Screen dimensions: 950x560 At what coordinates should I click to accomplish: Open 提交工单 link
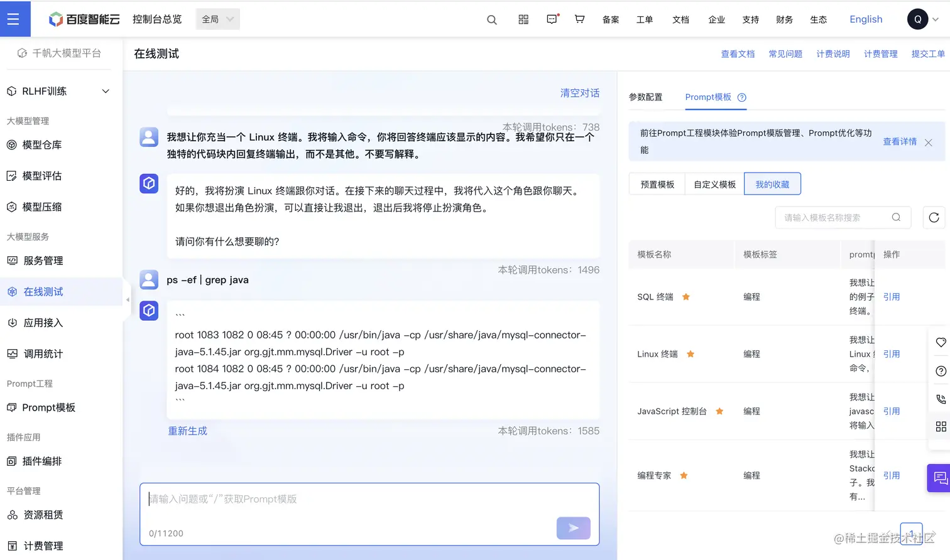click(928, 54)
